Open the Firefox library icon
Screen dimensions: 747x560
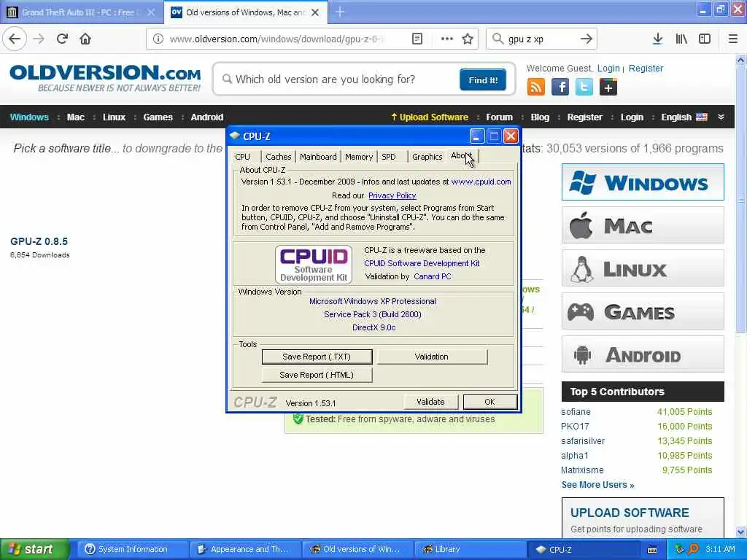(681, 39)
